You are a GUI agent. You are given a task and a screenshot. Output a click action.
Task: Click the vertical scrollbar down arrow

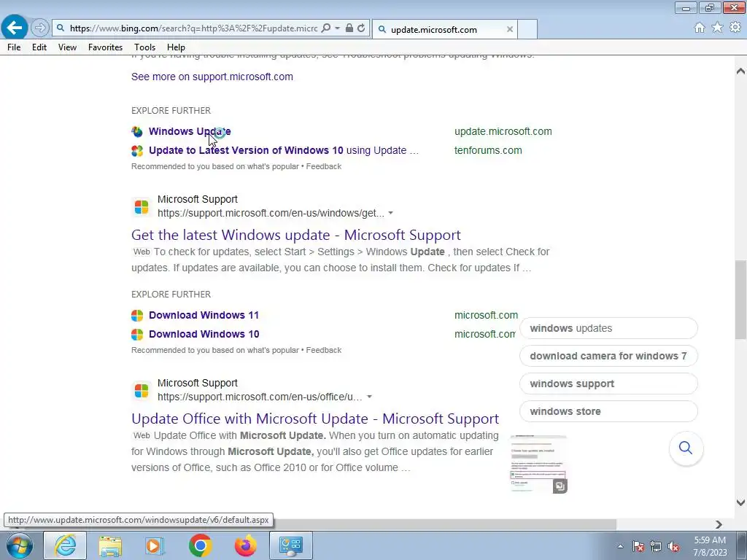(740, 502)
